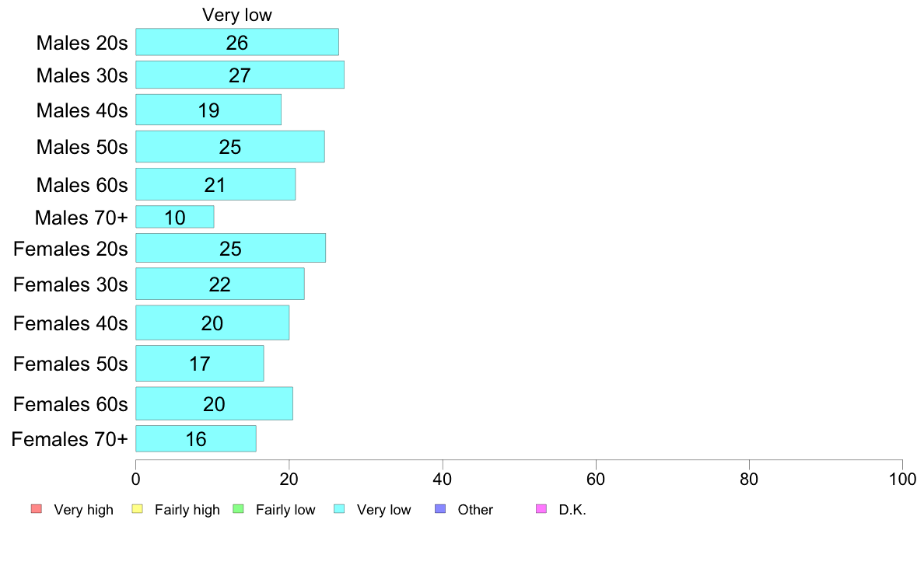Click the Females 60s row label
The image size is (924, 572).
click(x=71, y=404)
